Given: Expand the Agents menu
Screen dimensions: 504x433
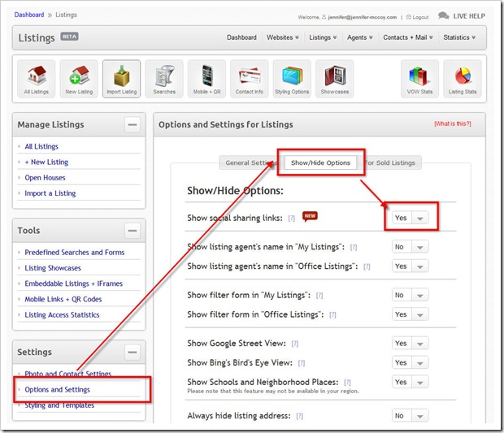Looking at the screenshot, I should coord(359,37).
